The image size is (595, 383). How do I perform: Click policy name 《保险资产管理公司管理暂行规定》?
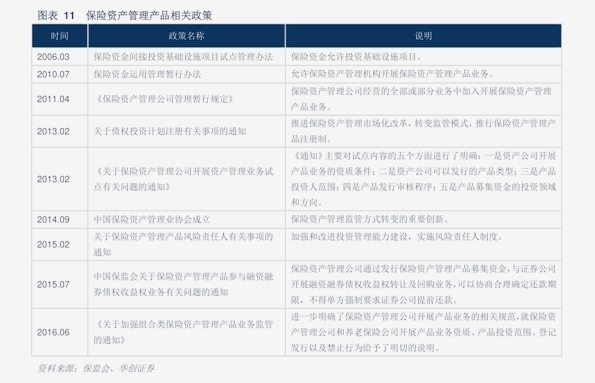(x=164, y=99)
